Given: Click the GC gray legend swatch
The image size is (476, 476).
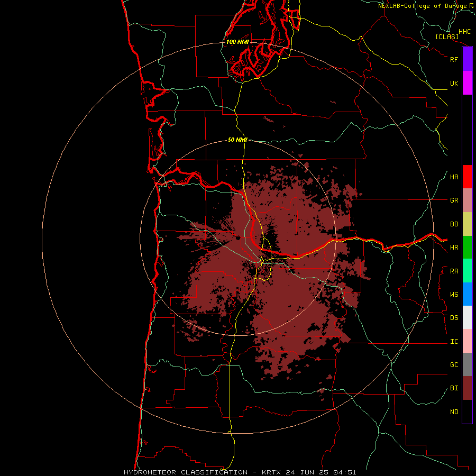Looking at the screenshot, I should pyautogui.click(x=467, y=364).
